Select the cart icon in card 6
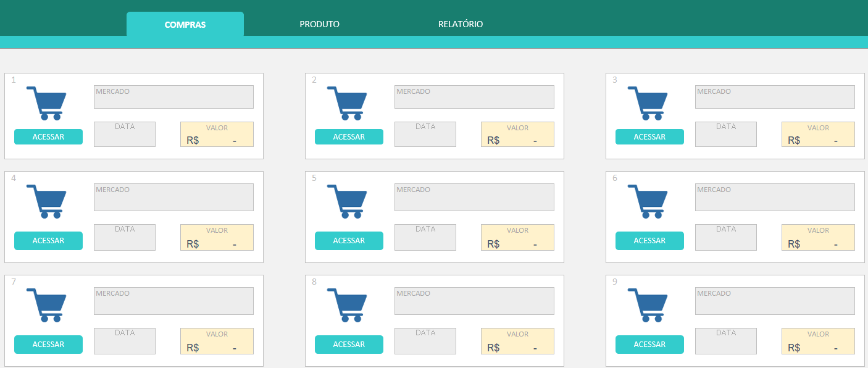868x368 pixels. (x=648, y=201)
